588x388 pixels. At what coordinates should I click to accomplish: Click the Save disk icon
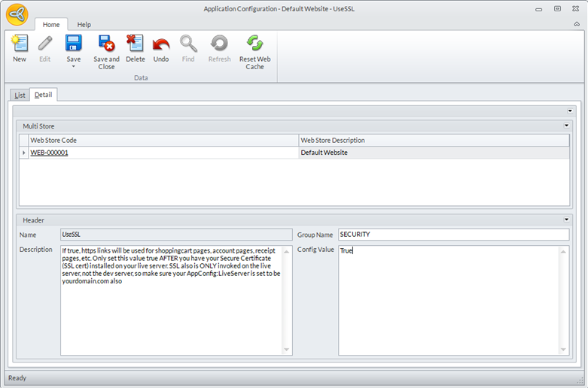point(73,44)
